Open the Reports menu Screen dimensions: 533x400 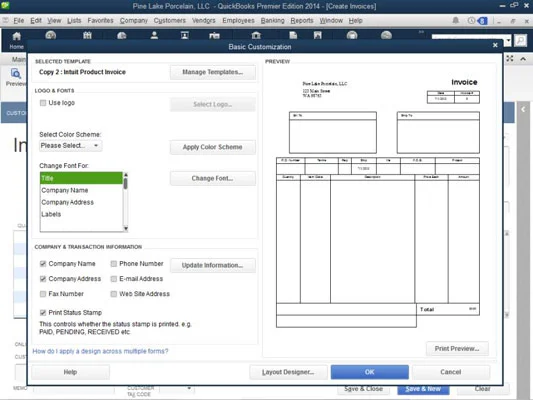point(302,21)
